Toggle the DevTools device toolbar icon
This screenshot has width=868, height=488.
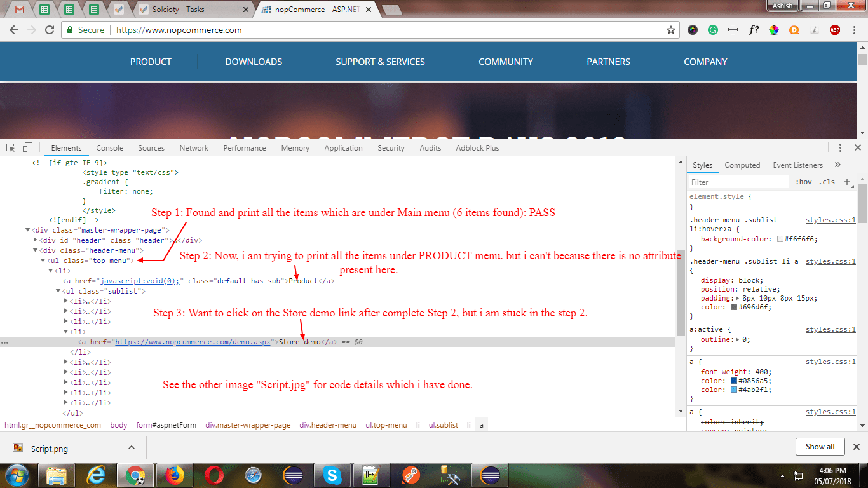click(27, 147)
